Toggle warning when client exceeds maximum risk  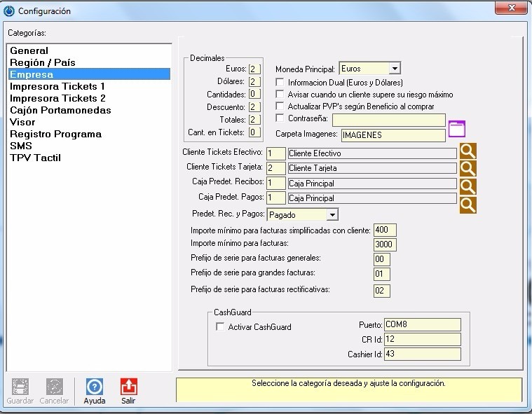(280, 94)
